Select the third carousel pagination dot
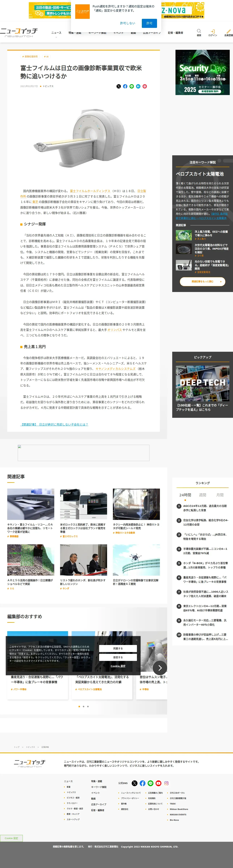Image resolution: width=233 pixels, height=868 pixels. tap(88, 706)
